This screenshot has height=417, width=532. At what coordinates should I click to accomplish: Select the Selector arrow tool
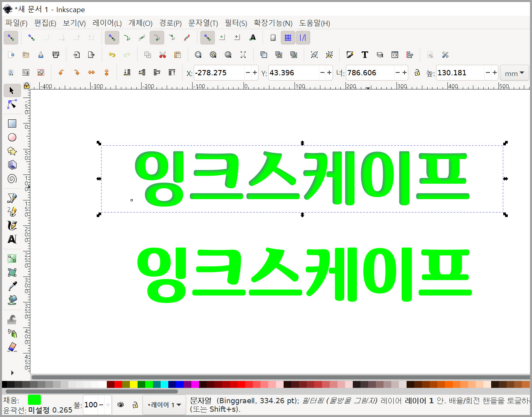pos(12,90)
